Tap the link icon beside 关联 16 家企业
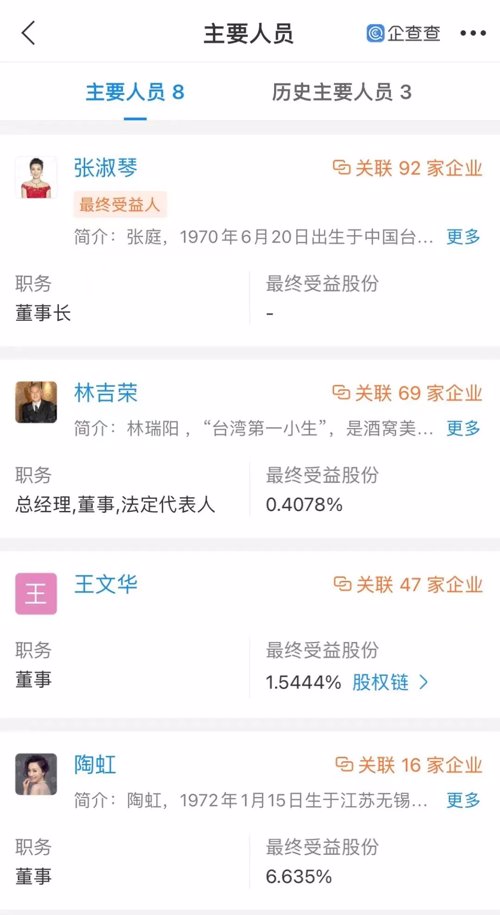The image size is (500, 915). [344, 764]
